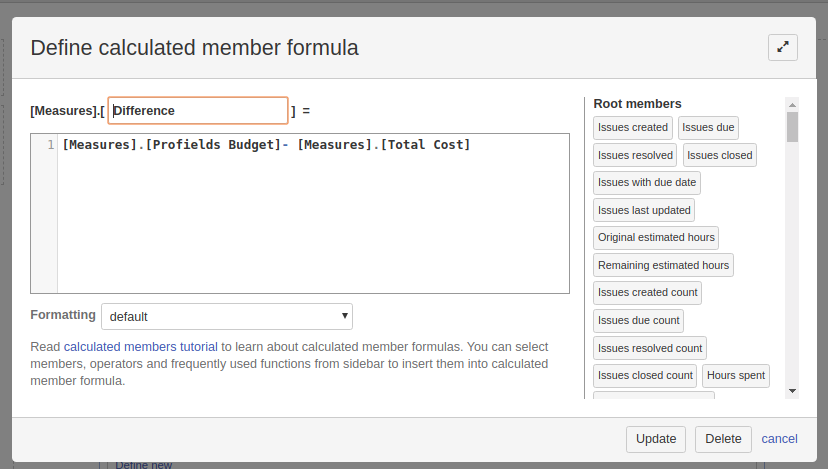Insert Original estimated hours member

click(x=656, y=238)
